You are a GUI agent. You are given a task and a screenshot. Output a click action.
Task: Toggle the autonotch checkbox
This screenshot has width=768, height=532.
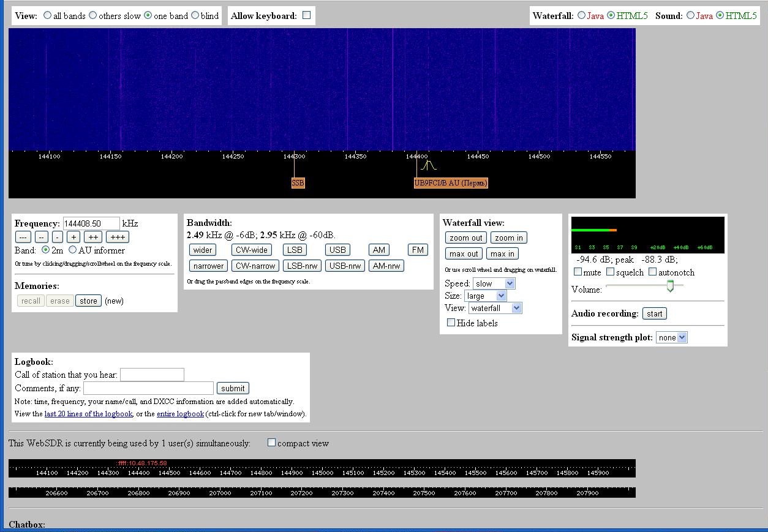[652, 272]
